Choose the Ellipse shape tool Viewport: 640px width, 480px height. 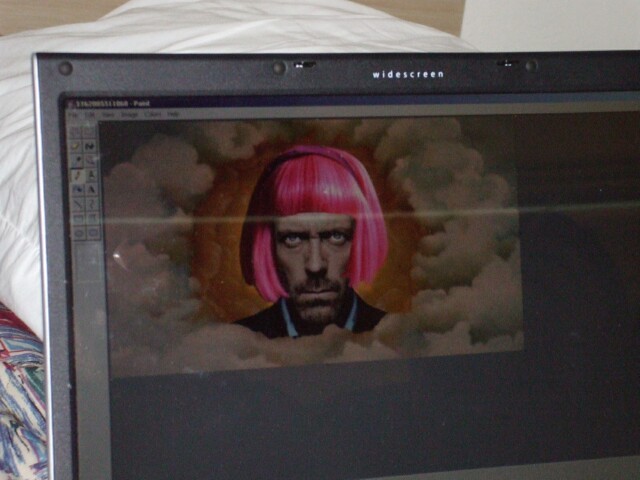tap(79, 233)
